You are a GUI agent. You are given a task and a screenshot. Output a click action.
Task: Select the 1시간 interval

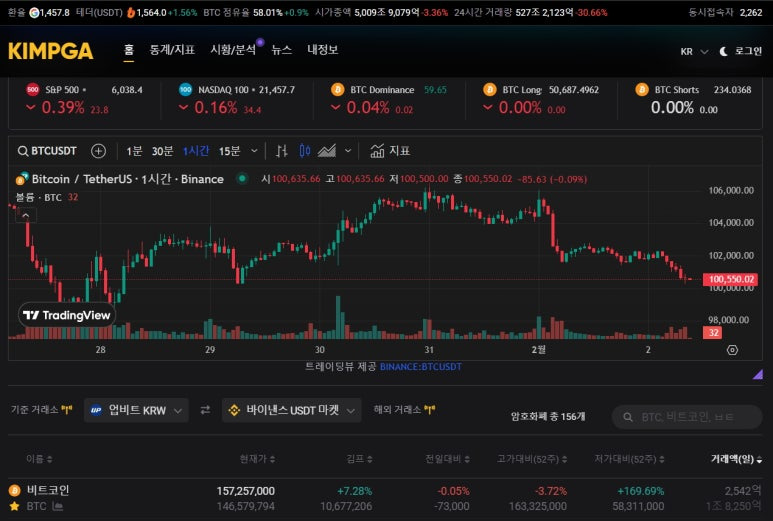point(196,151)
